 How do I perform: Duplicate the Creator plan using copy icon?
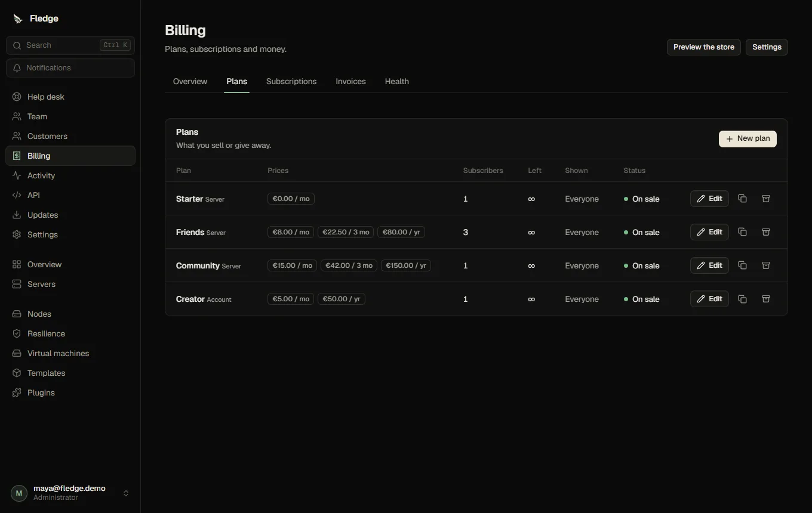[742, 299]
